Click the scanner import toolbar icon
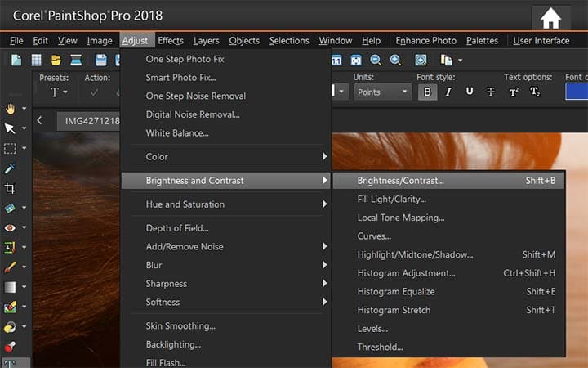 [76, 60]
